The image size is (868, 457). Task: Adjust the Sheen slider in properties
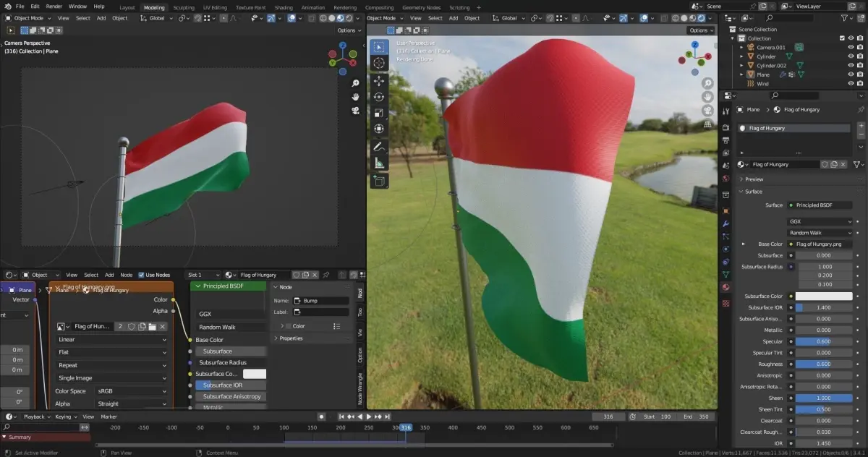click(824, 398)
